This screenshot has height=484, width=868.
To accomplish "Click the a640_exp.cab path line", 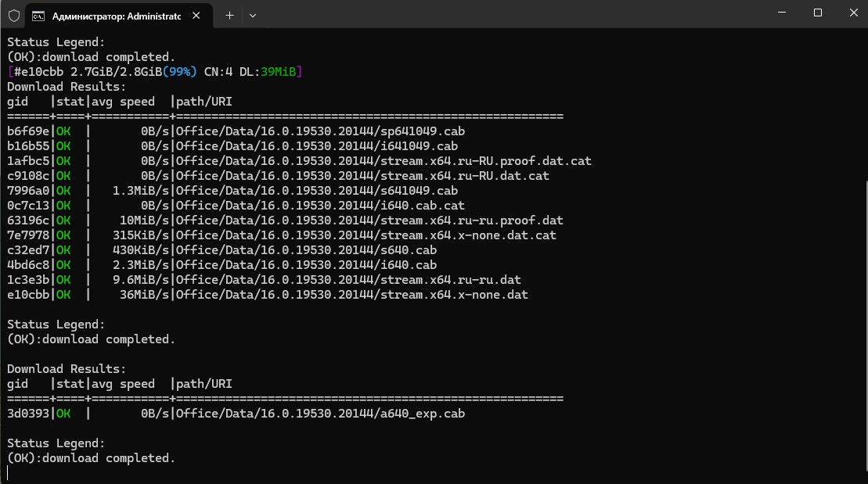I will tap(320, 414).
